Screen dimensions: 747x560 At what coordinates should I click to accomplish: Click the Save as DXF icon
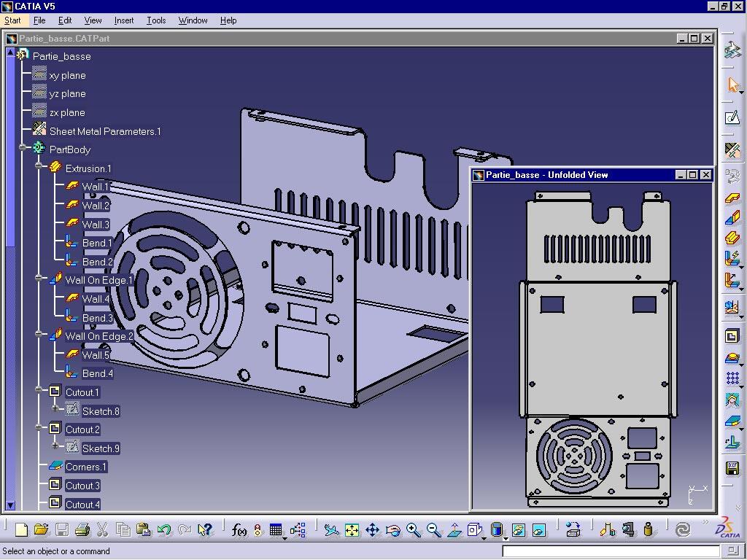coord(732,467)
